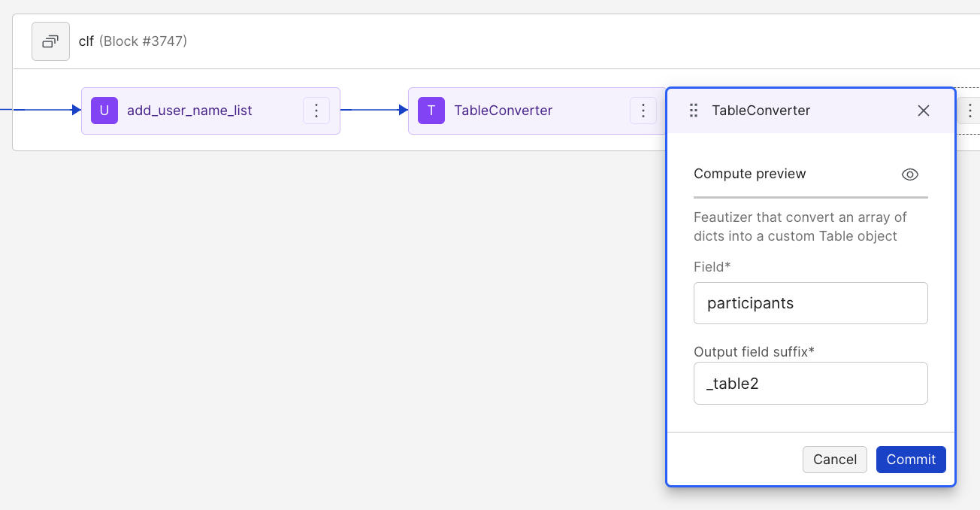The image size is (980, 510).
Task: Click the (Block #3747) text
Action: pyautogui.click(x=144, y=41)
